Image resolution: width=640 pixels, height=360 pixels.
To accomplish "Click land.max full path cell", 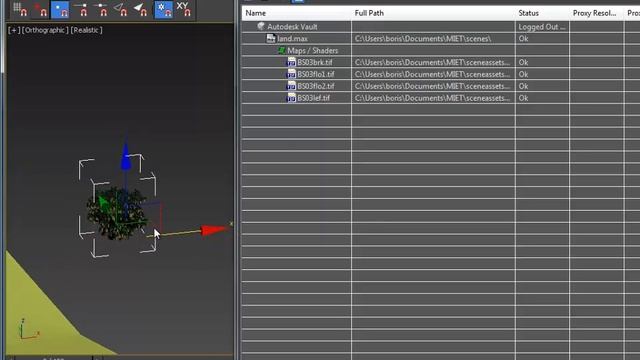I will (433, 39).
